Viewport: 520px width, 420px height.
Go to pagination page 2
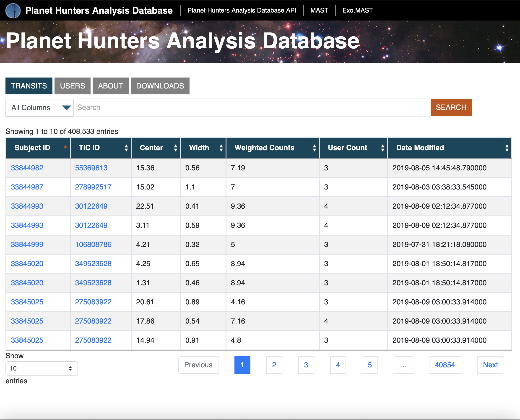coord(274,365)
